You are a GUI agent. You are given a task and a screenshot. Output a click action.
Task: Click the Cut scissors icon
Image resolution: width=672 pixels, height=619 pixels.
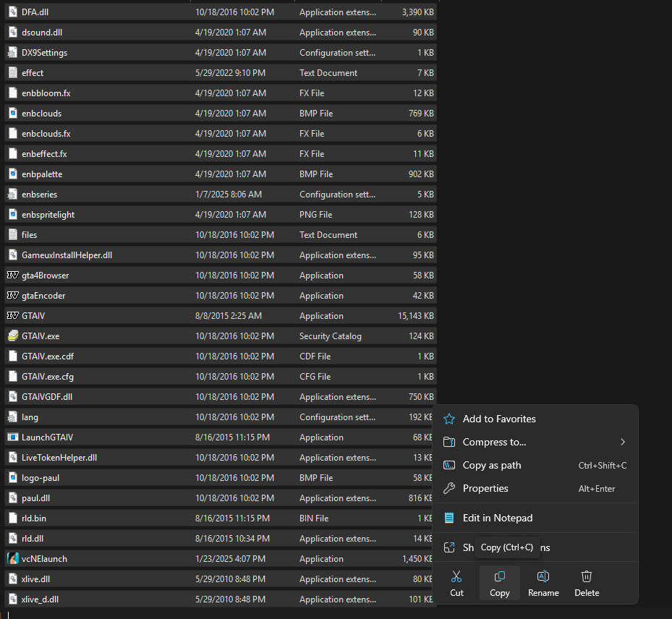point(456,576)
